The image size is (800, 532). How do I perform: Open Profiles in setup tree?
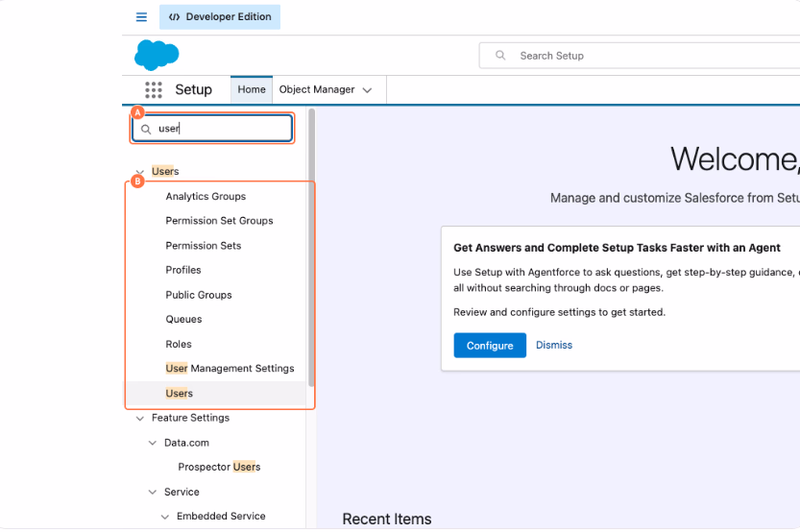coord(183,270)
